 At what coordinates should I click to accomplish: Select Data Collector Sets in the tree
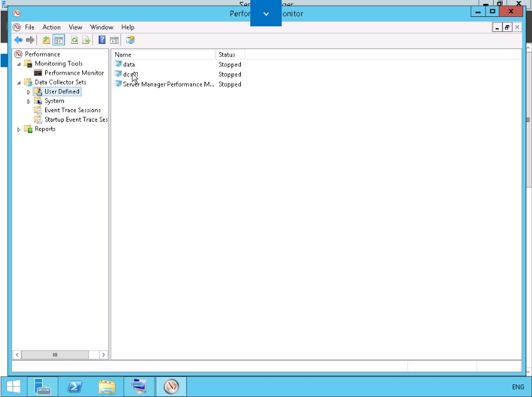(x=60, y=82)
